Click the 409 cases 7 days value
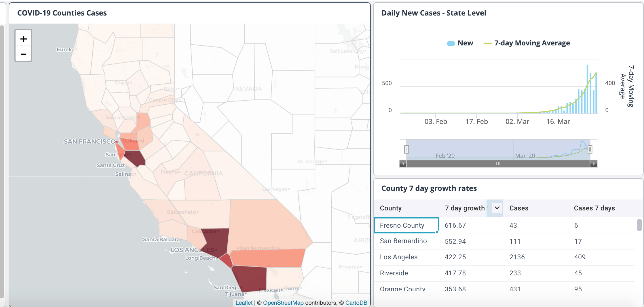The width and height of the screenshot is (644, 307). point(580,257)
